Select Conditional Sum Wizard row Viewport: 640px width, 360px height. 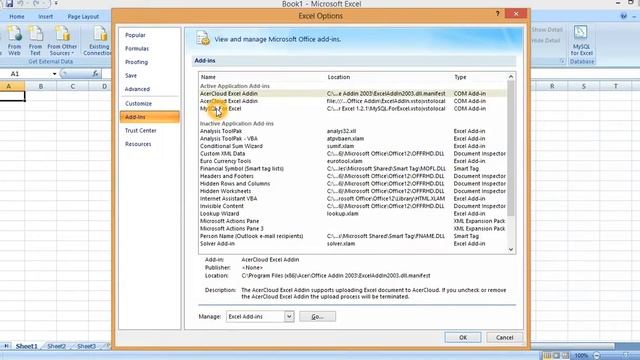click(x=353, y=146)
